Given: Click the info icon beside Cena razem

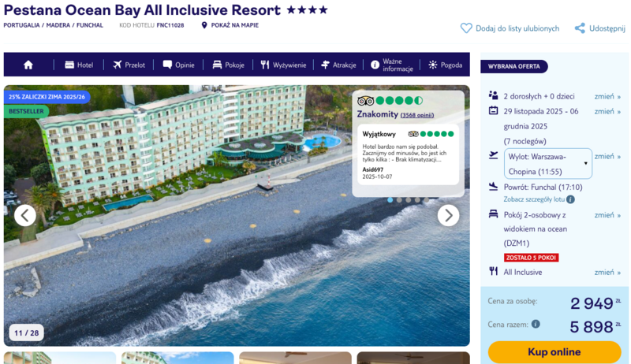Looking at the screenshot, I should point(536,324).
